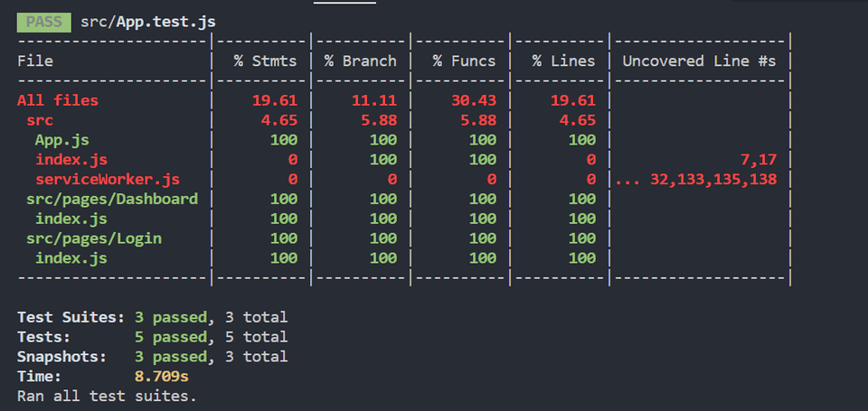Image resolution: width=868 pixels, height=411 pixels.
Task: Select the src/pages/Dashboard folder row
Action: click(x=112, y=199)
